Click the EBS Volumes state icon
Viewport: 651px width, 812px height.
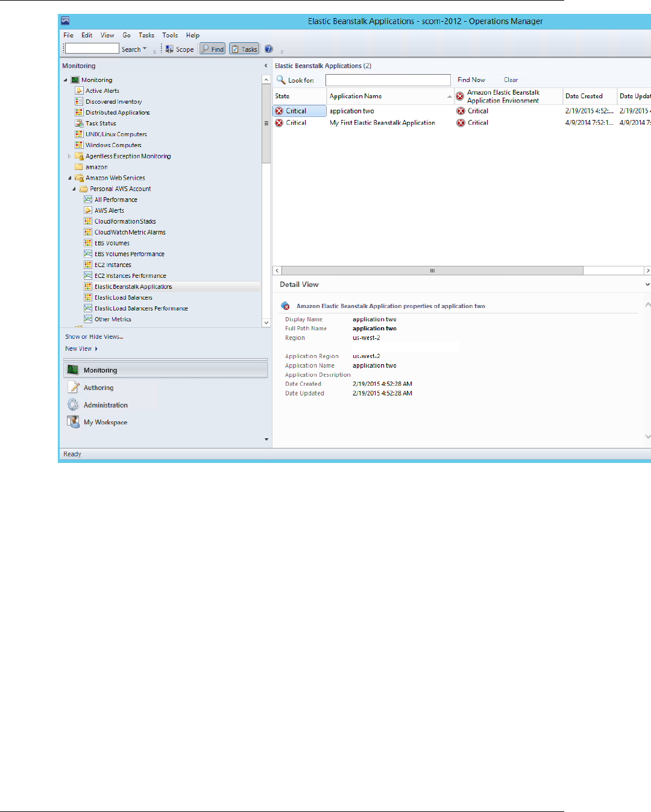point(88,243)
